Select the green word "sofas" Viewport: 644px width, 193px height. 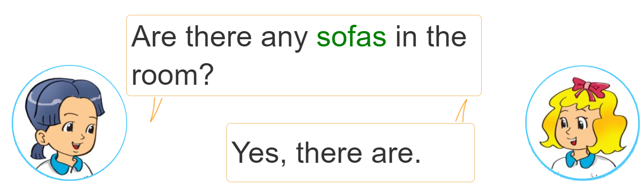point(351,37)
